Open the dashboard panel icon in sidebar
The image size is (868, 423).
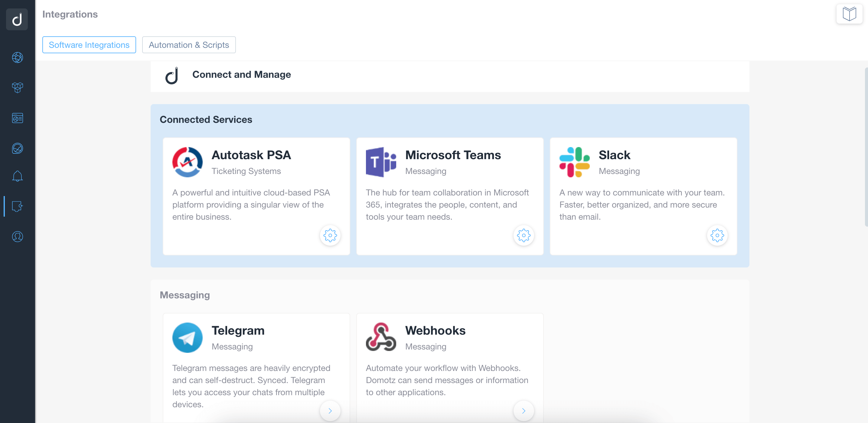coord(18,118)
